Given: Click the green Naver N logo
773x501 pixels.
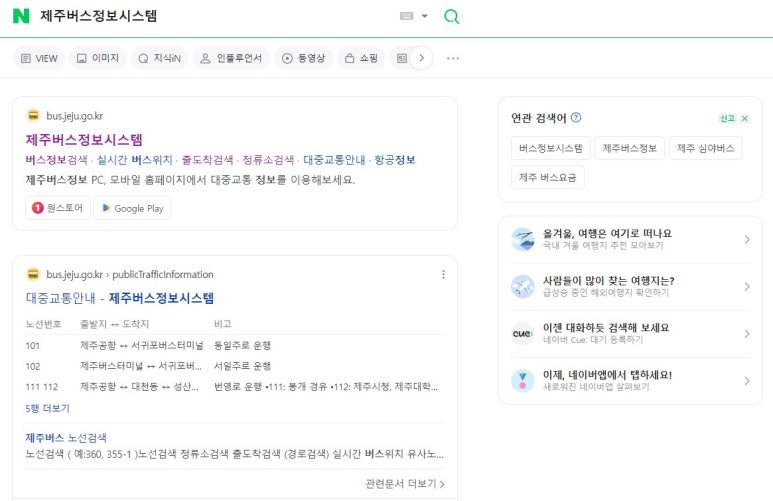Looking at the screenshot, I should point(21,16).
